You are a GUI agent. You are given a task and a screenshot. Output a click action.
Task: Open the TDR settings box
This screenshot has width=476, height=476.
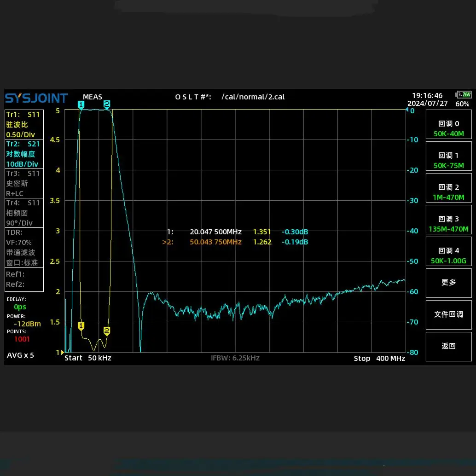24,247
